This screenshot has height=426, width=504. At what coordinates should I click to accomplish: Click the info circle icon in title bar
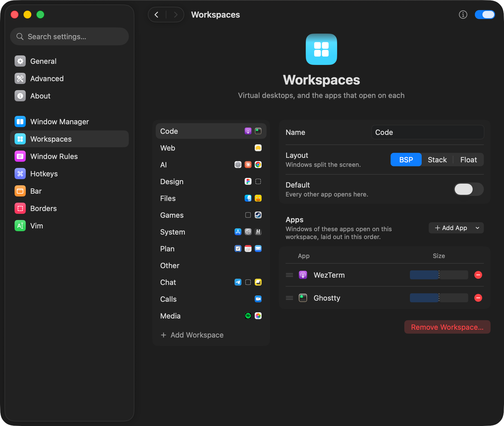463,15
